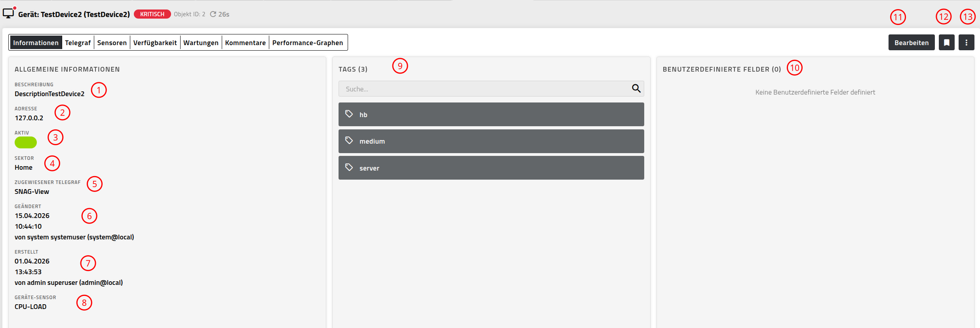Open the Sensoren tab
This screenshot has height=328, width=980.
click(112, 43)
